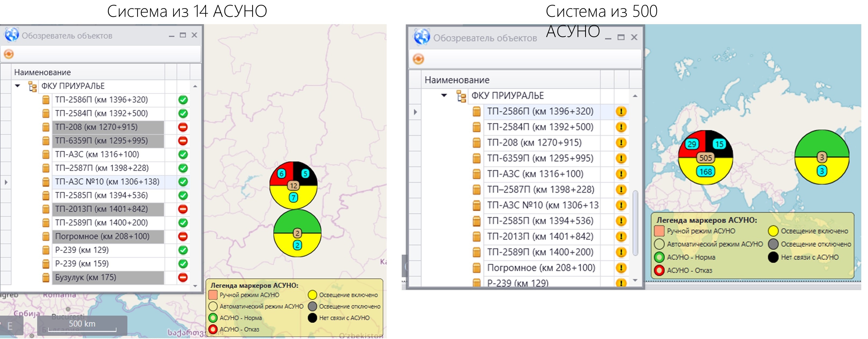Click the ФКУ ПРИУРАЛЬЕ tree icon in 500 АСУНО window

[461, 96]
